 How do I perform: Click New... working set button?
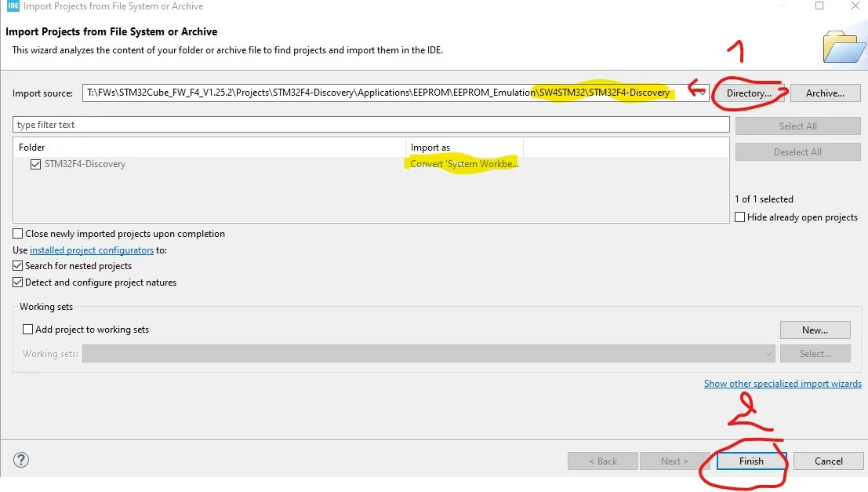[x=815, y=330]
